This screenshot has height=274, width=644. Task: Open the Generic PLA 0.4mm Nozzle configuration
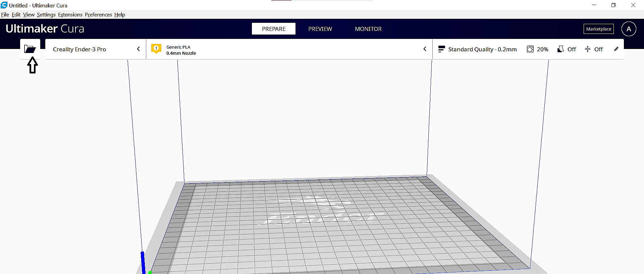289,49
